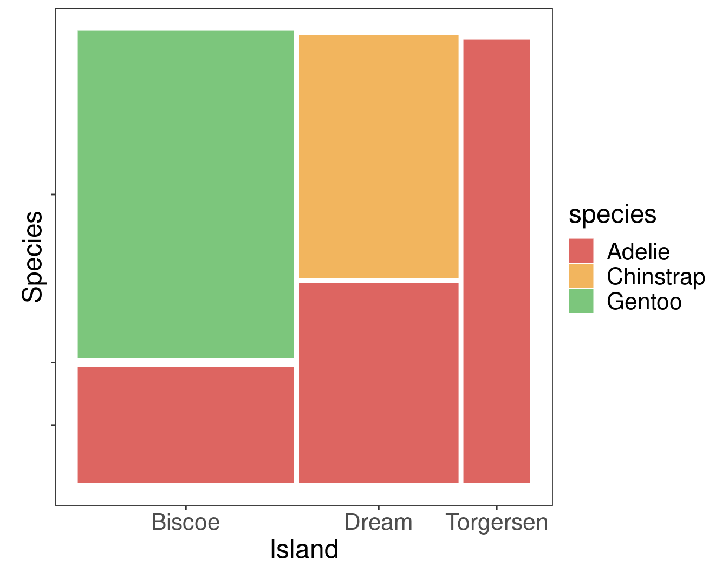Select the red Adelie block for Dream
The height and width of the screenshot is (572, 728).
tap(379, 382)
